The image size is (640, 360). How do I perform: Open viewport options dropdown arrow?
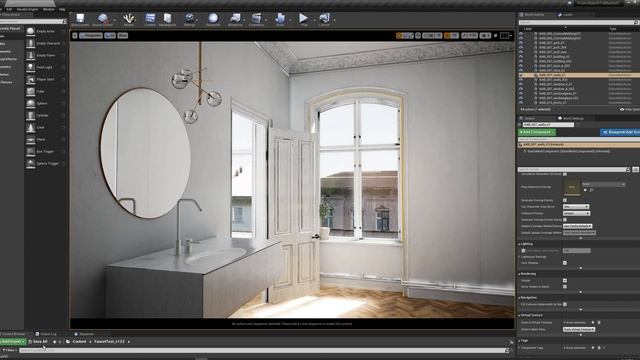(x=75, y=36)
